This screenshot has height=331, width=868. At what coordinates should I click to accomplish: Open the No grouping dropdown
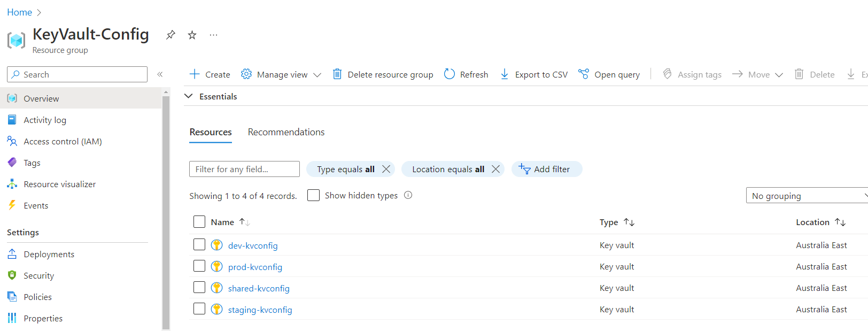[x=807, y=196]
